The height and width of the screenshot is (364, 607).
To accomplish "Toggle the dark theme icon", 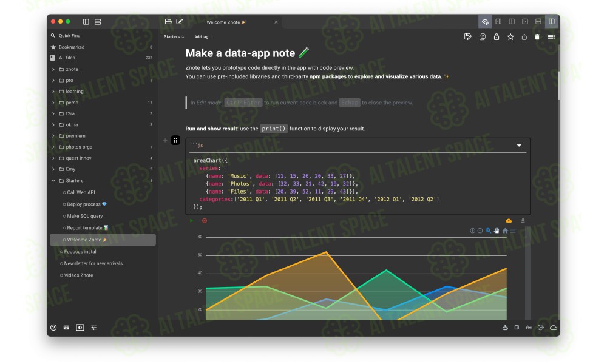I will pyautogui.click(x=80, y=328).
